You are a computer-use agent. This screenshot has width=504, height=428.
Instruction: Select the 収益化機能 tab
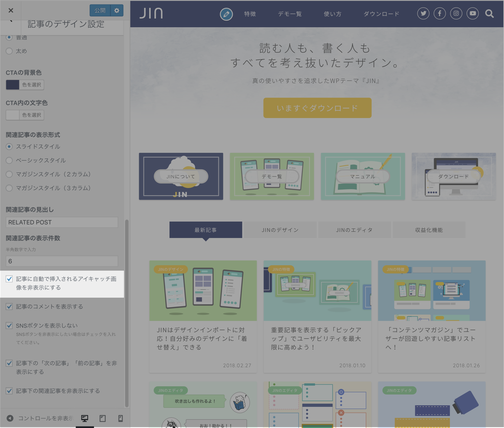429,230
